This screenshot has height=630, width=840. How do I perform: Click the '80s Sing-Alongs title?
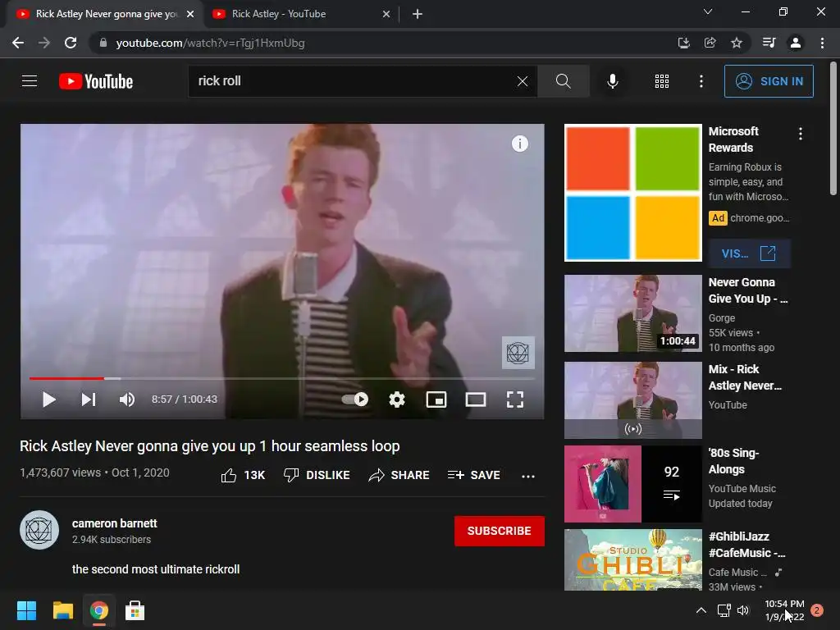coord(734,461)
